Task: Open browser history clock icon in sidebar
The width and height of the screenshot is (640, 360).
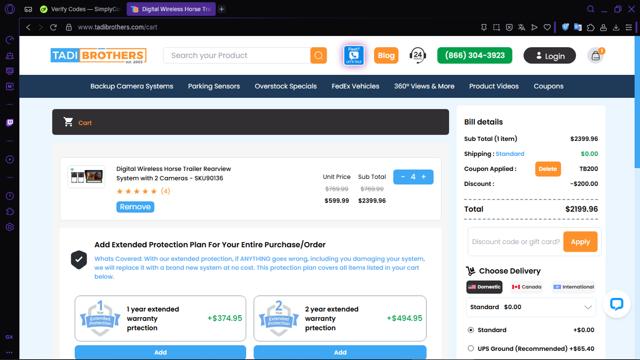Action: click(10, 196)
